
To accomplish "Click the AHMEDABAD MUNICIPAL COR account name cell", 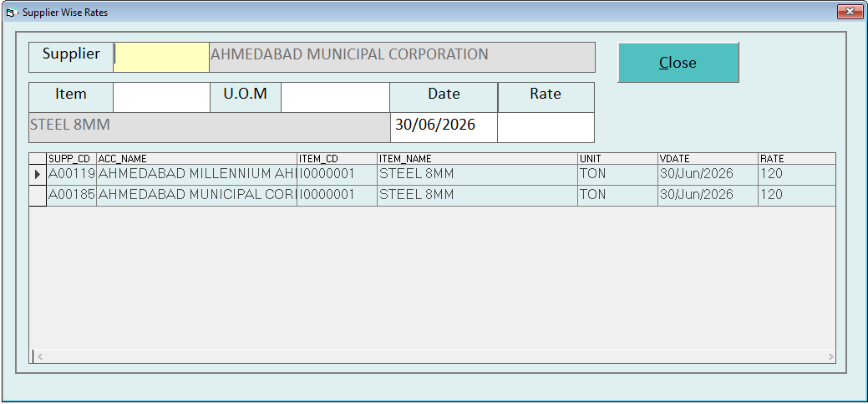I will (x=196, y=196).
